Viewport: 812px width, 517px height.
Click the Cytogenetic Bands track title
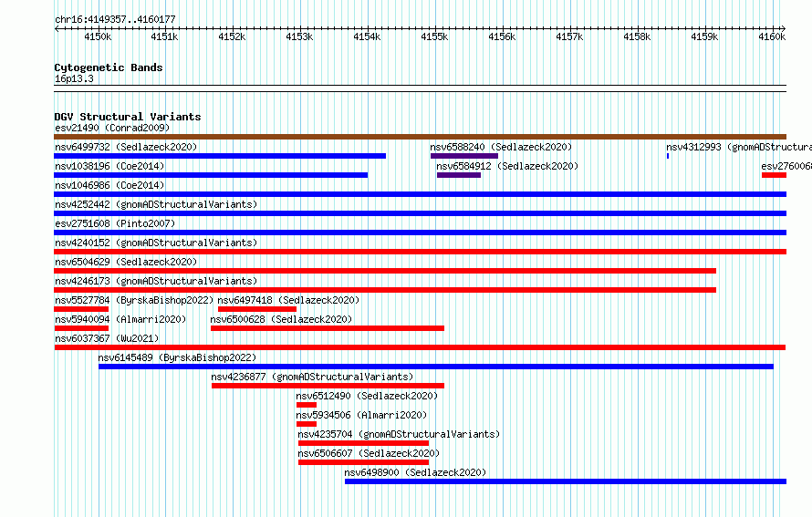click(x=109, y=67)
